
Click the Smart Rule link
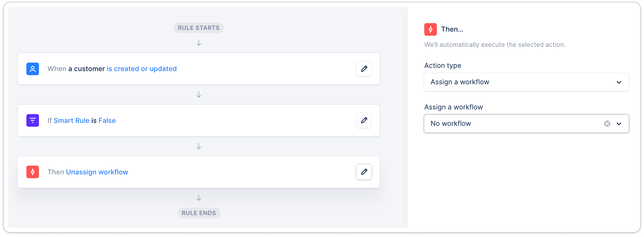tap(71, 121)
